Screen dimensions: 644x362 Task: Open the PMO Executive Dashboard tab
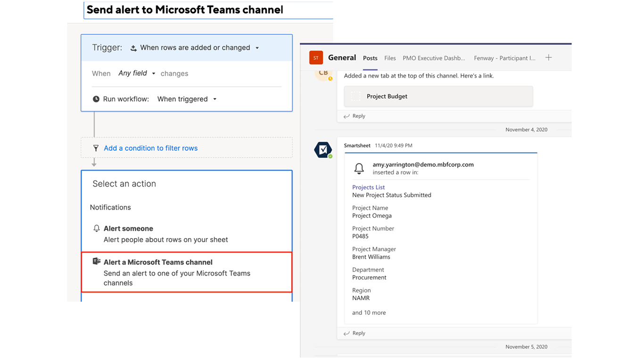434,58
